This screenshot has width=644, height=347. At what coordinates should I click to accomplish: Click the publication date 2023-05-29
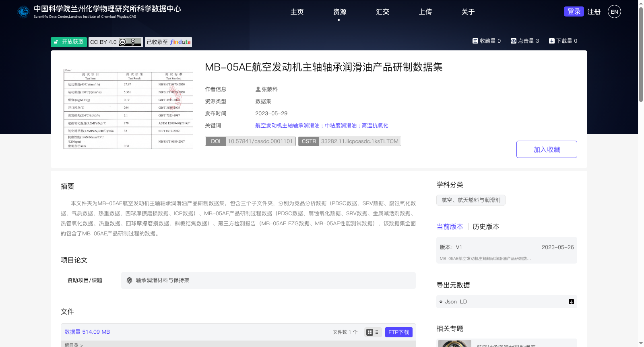271,113
